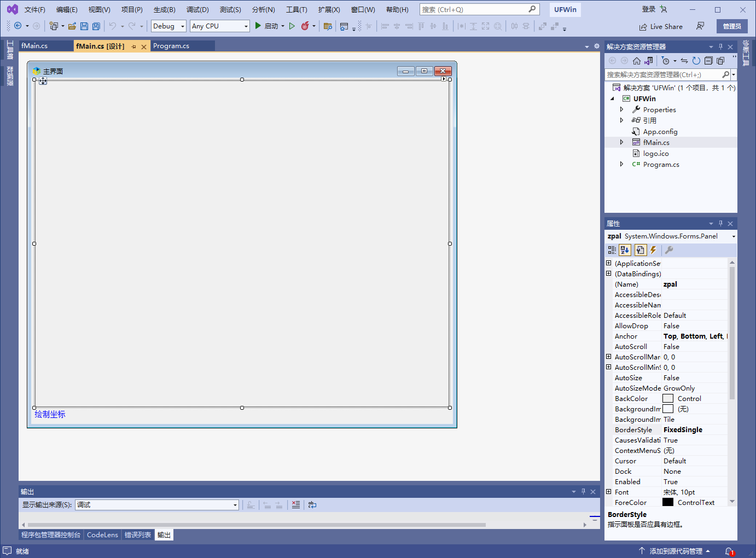Viewport: 756px width, 558px height.
Task: Open 程序包管理器控制台 tab
Action: (x=51, y=535)
